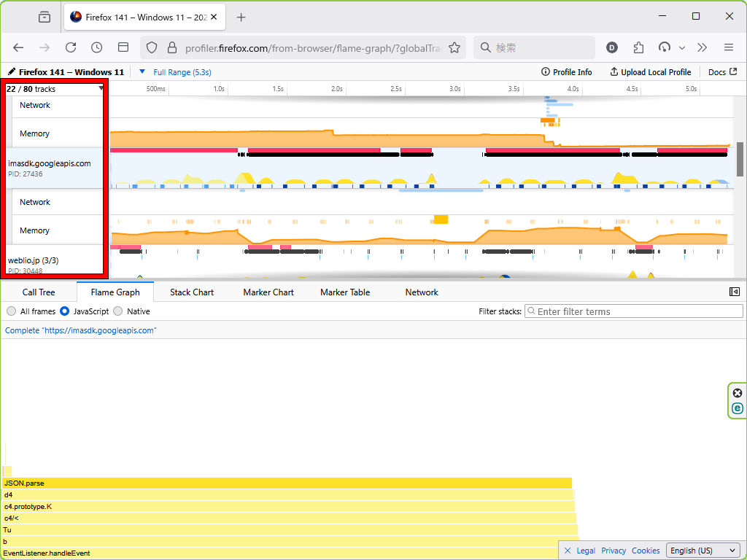This screenshot has width=747, height=560.
Task: Select Full Range (5.3s)
Action: (x=182, y=72)
